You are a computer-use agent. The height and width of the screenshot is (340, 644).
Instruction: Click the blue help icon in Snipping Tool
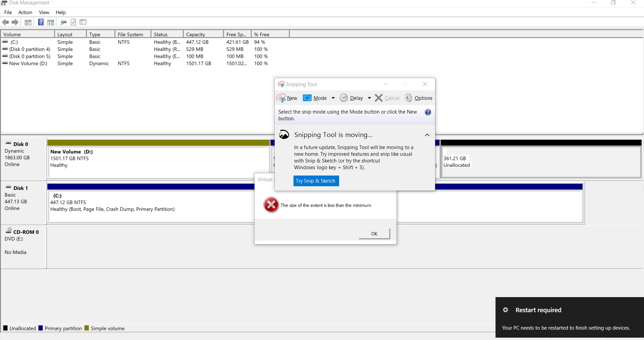(428, 112)
